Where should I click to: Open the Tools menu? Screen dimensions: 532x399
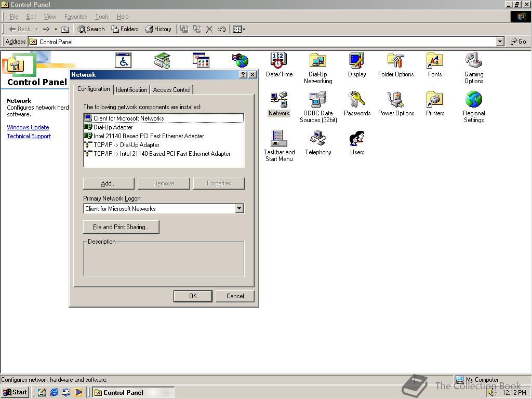click(102, 17)
